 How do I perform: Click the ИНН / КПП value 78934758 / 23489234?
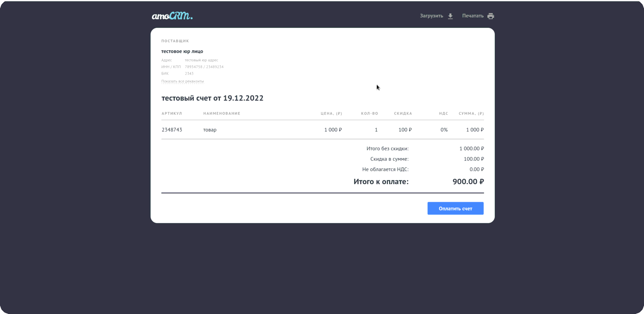pos(204,67)
